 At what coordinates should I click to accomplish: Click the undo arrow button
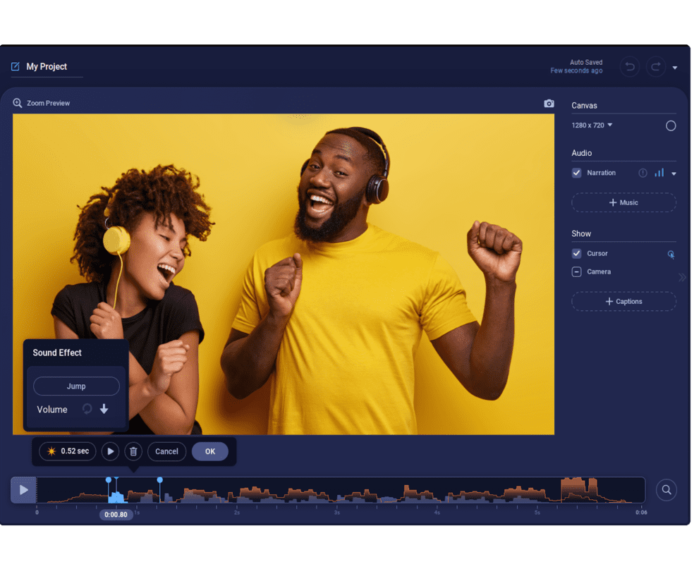tap(629, 67)
